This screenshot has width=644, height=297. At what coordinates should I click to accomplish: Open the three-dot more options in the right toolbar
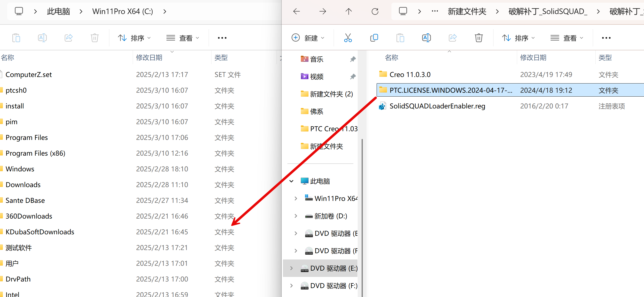click(606, 38)
